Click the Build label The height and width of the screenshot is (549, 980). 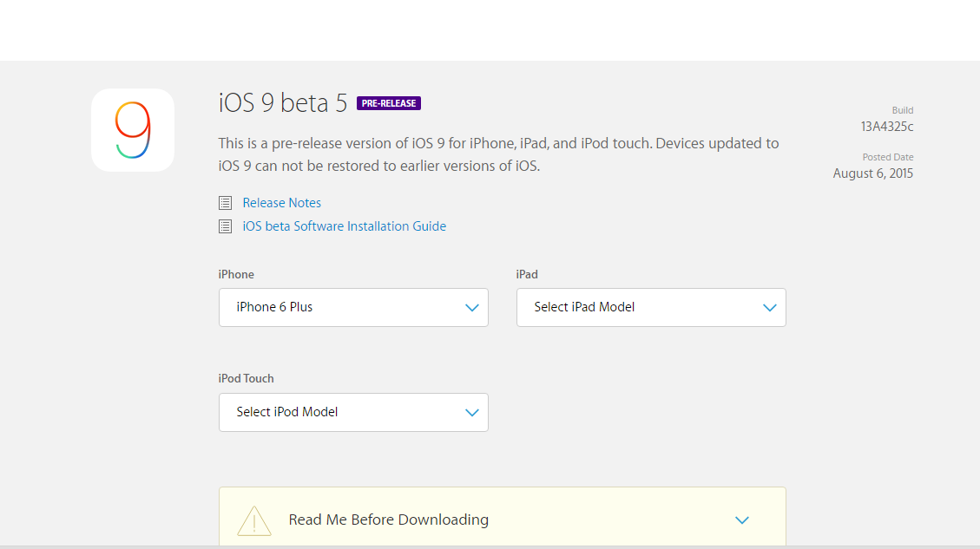903,110
